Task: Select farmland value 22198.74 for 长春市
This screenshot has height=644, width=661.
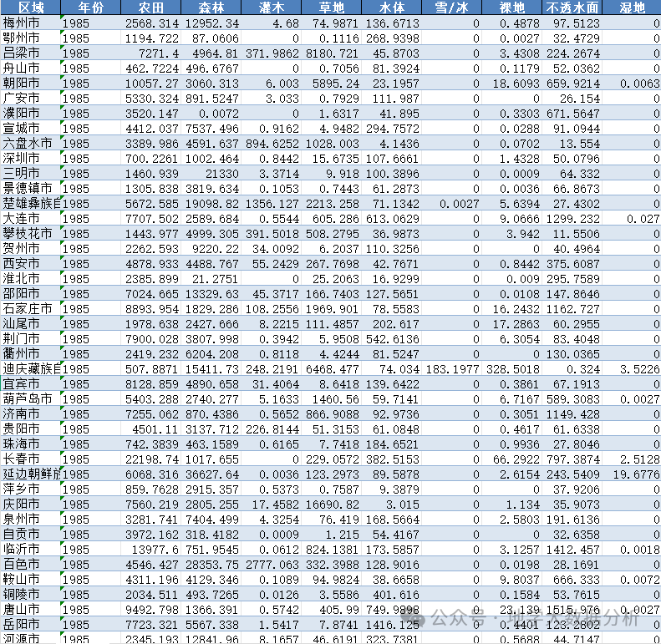Action: point(151,459)
